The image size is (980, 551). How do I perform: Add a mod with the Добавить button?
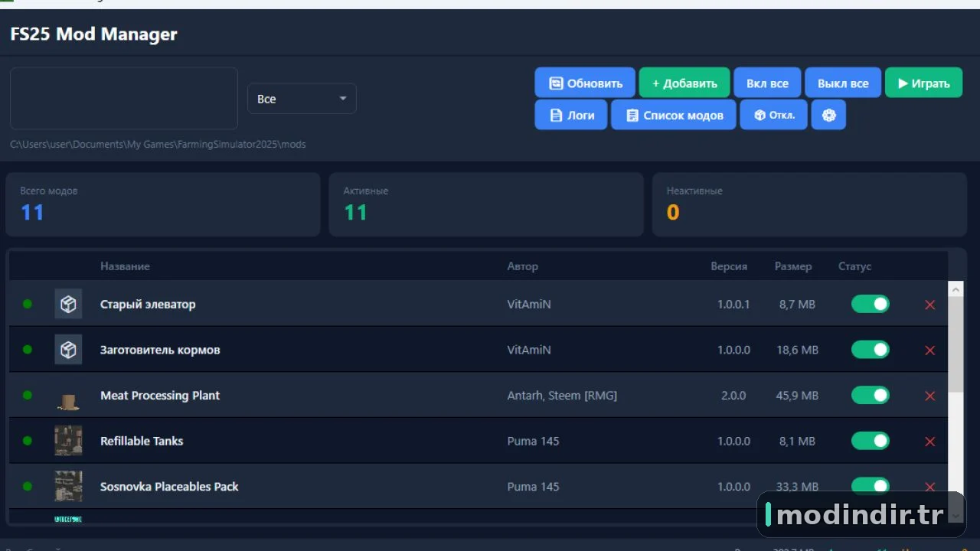684,83
